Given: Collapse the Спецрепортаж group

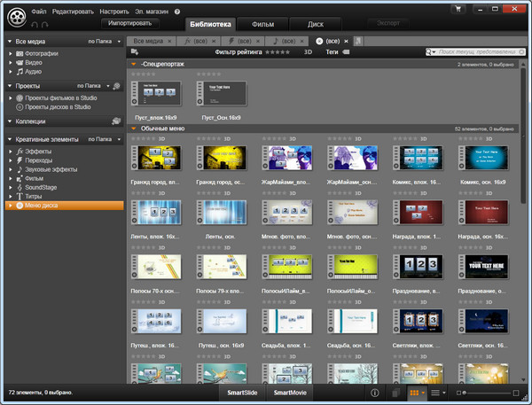Looking at the screenshot, I should click(133, 65).
